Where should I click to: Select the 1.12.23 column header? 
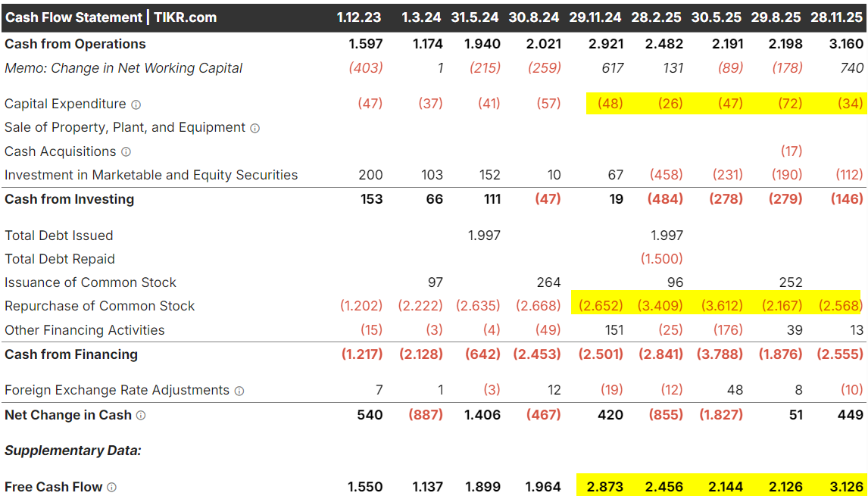pyautogui.click(x=359, y=17)
